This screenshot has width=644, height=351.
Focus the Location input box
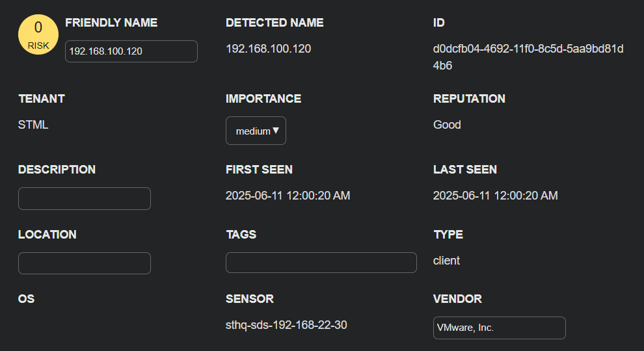click(x=85, y=263)
